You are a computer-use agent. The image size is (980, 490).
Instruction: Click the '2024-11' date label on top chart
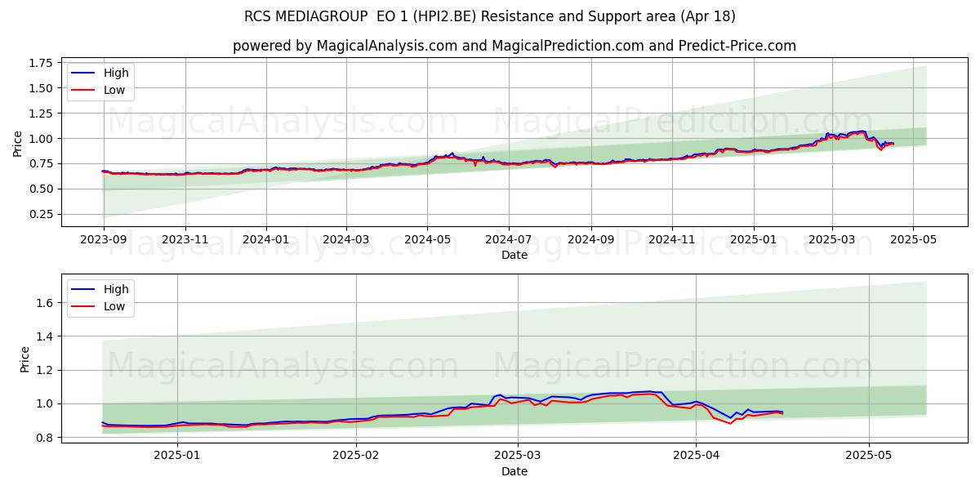coord(673,240)
